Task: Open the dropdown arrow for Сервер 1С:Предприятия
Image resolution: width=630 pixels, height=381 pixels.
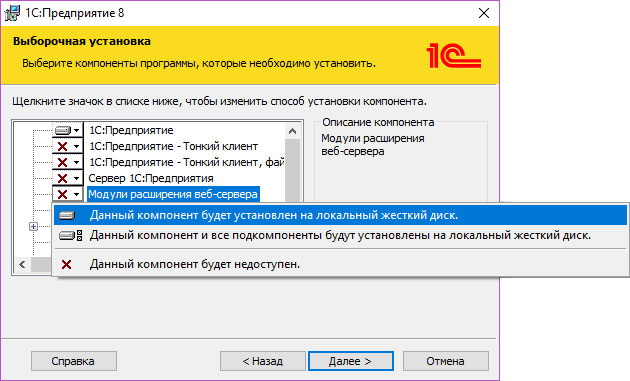Action: 76,178
